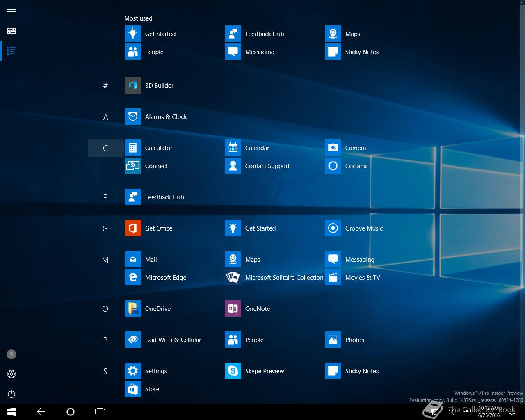Open Microsoft Solitaire Collection

click(274, 277)
